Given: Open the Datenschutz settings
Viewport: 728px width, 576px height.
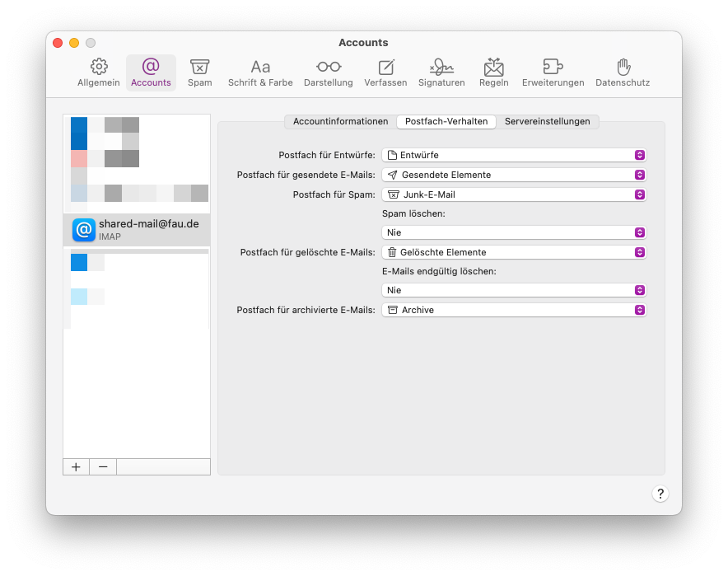Looking at the screenshot, I should (623, 73).
